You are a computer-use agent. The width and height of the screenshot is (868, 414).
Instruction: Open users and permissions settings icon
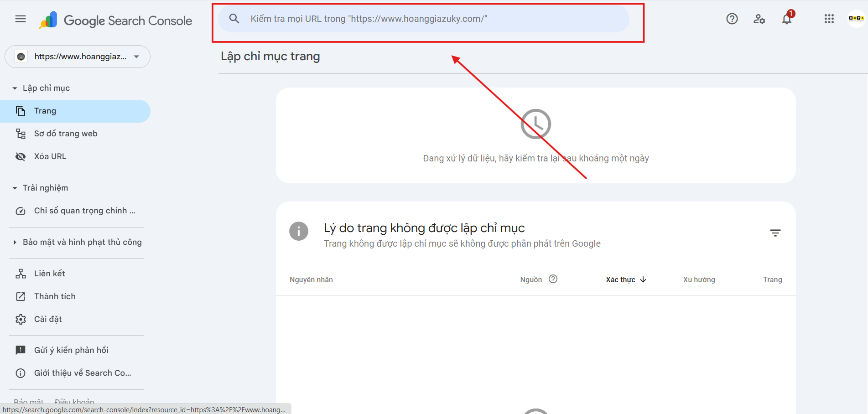click(759, 19)
